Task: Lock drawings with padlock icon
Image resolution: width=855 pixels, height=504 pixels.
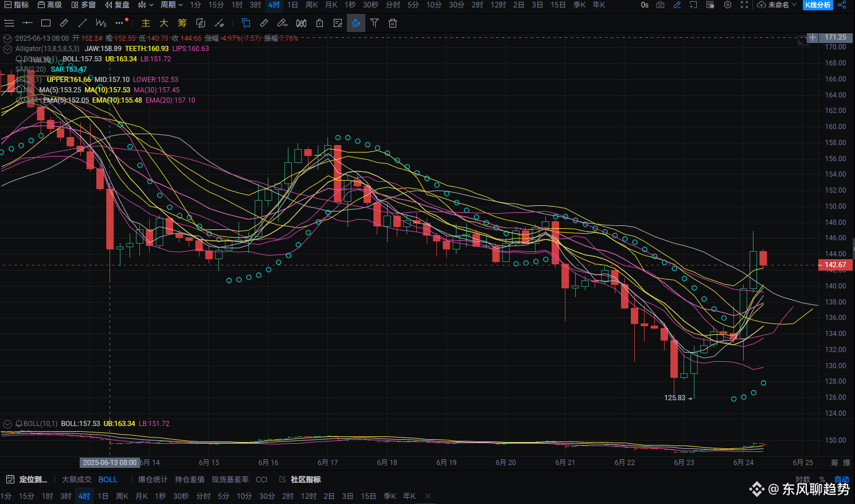Action: coord(319,23)
